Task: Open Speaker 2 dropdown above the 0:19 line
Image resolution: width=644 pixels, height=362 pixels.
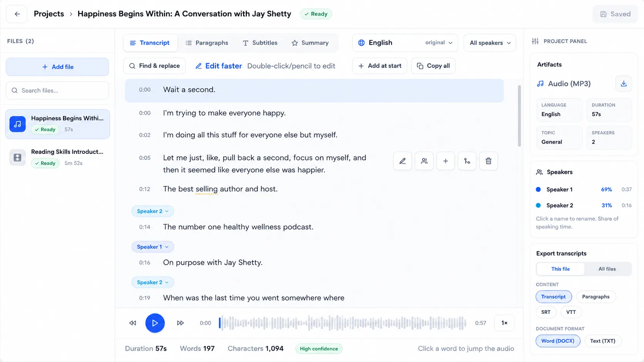Action: (153, 282)
